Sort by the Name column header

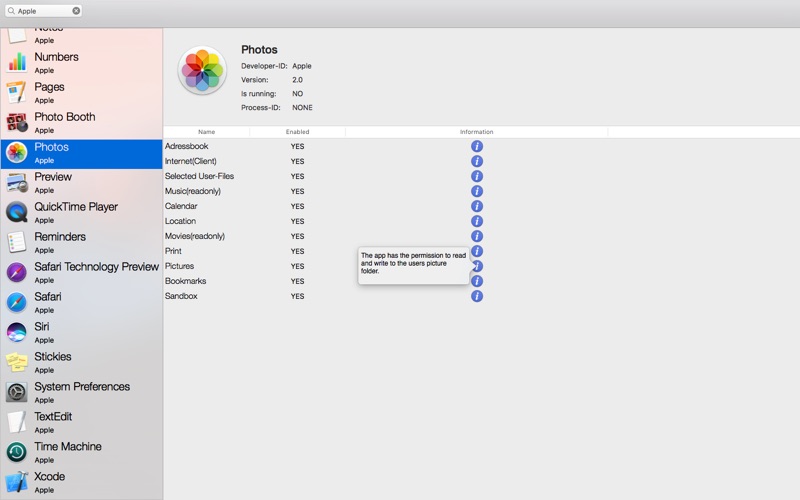click(207, 132)
